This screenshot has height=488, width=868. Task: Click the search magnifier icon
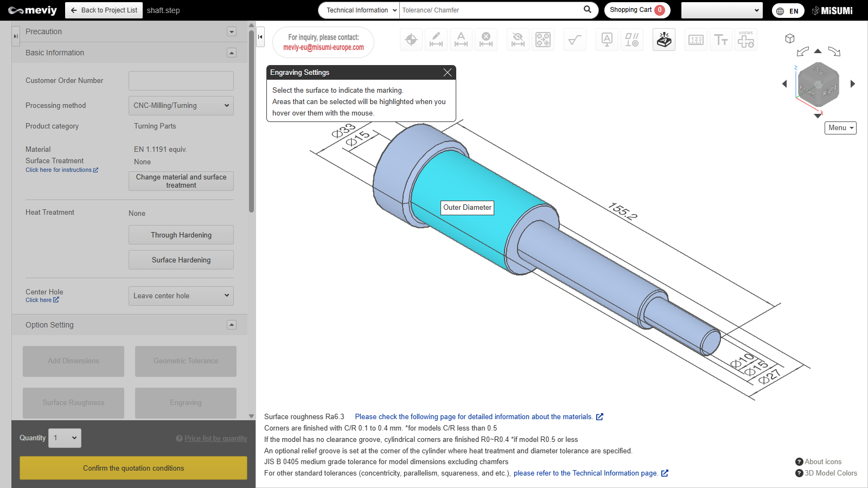tap(588, 10)
